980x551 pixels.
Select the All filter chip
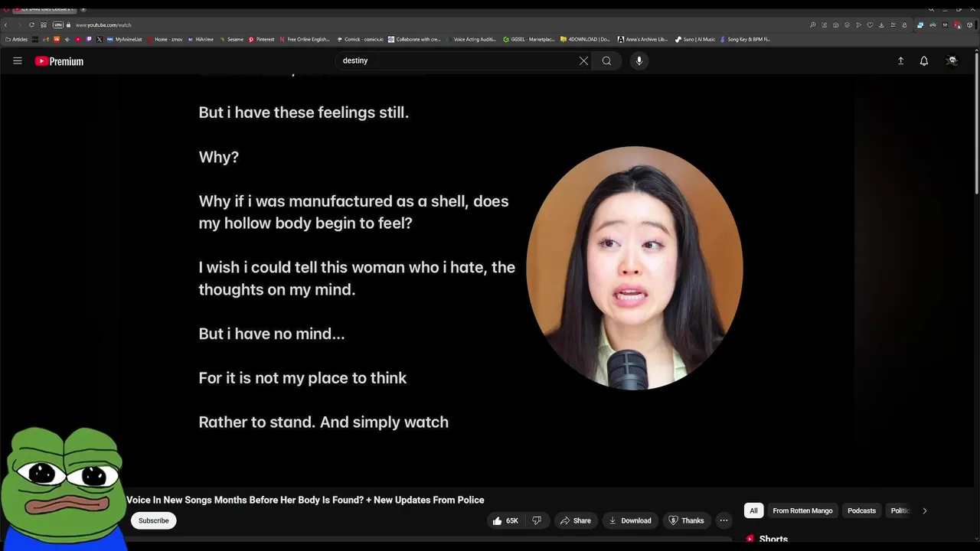[x=753, y=510]
